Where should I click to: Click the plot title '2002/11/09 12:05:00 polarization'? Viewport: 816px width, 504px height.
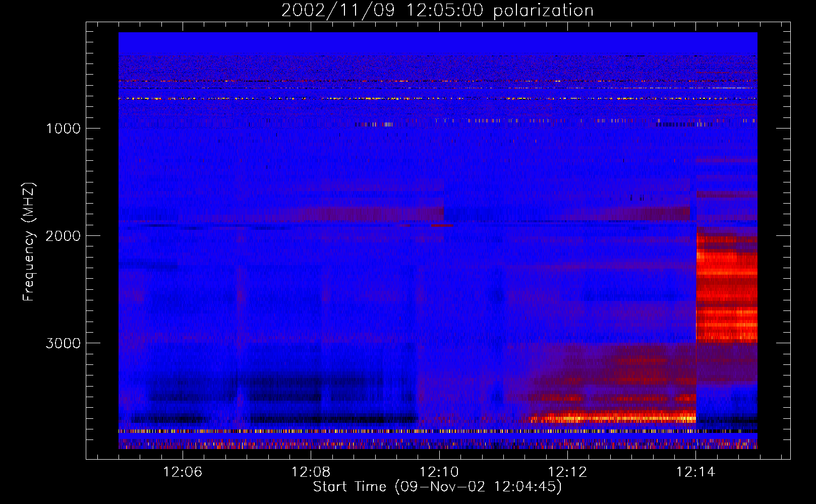pyautogui.click(x=437, y=10)
